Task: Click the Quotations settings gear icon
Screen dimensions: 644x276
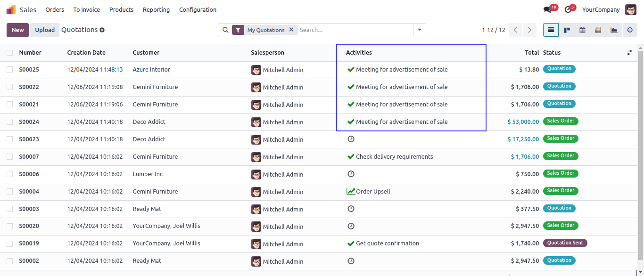Action: click(102, 30)
